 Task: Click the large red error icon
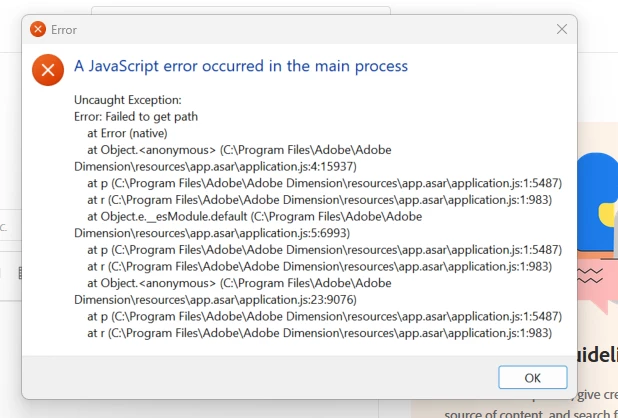click(x=48, y=70)
